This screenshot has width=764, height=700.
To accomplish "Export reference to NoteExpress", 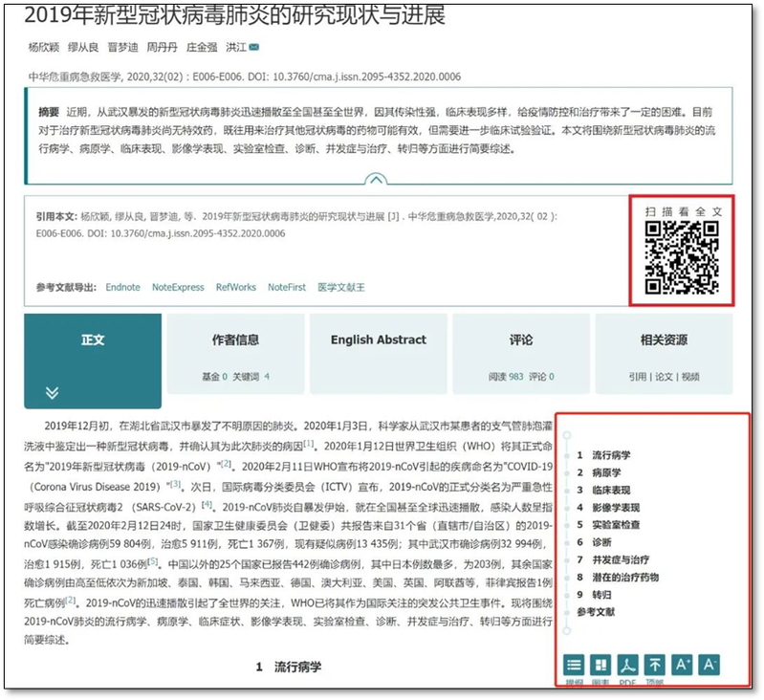I will 178,287.
